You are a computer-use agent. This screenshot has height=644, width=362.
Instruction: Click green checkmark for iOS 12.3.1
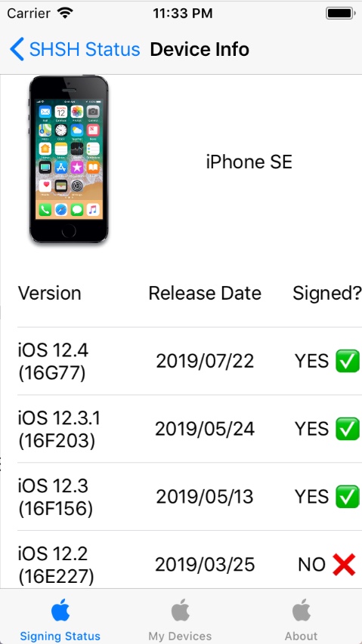click(347, 429)
